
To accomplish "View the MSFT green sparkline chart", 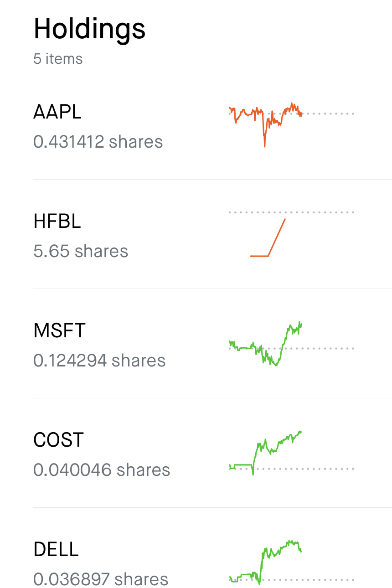I will [x=265, y=345].
